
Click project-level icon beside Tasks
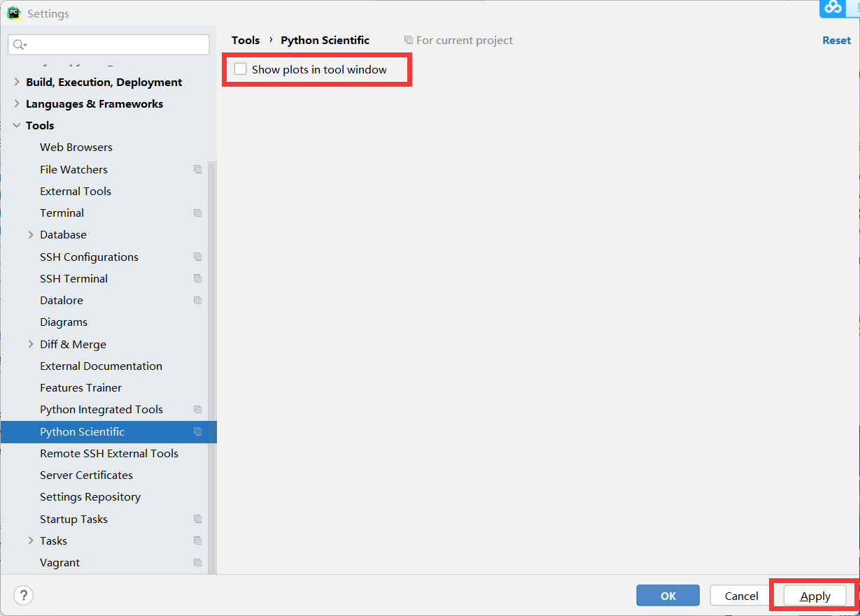pos(198,540)
